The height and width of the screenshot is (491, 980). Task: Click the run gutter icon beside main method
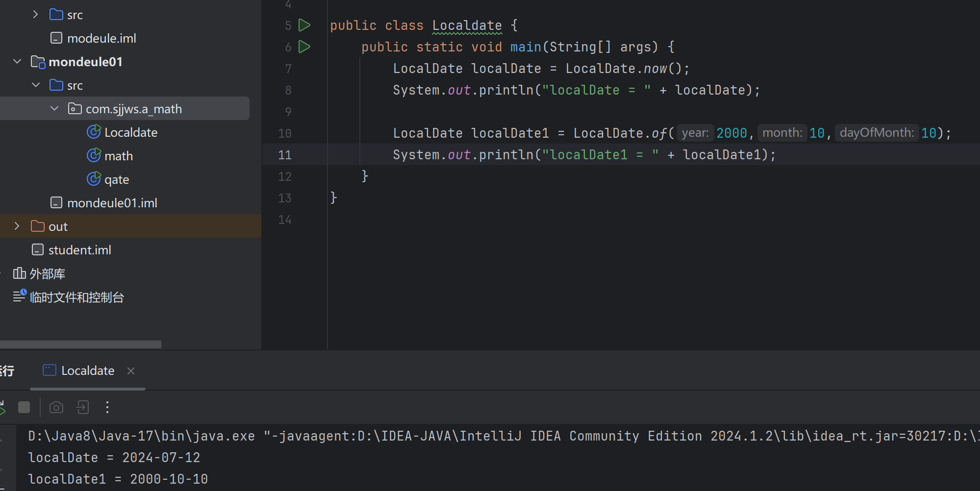coord(304,47)
